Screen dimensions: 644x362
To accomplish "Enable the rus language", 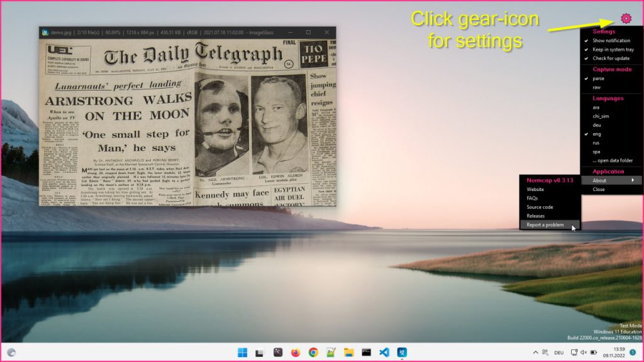I will click(611, 143).
